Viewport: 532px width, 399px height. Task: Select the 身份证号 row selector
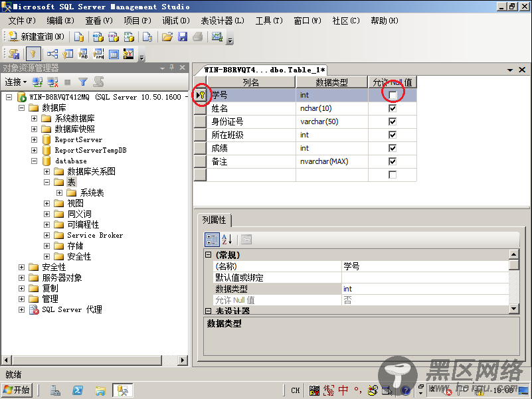pyautogui.click(x=200, y=121)
